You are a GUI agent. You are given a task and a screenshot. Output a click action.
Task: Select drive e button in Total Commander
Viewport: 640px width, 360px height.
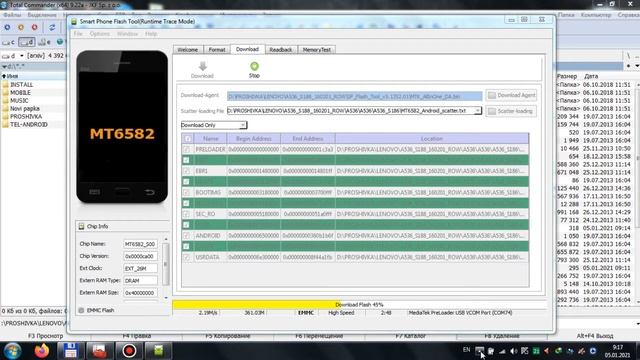tap(44, 42)
